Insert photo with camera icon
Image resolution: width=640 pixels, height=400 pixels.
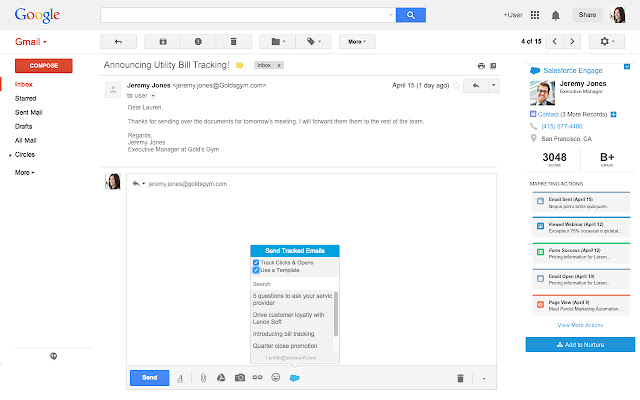[x=240, y=378]
